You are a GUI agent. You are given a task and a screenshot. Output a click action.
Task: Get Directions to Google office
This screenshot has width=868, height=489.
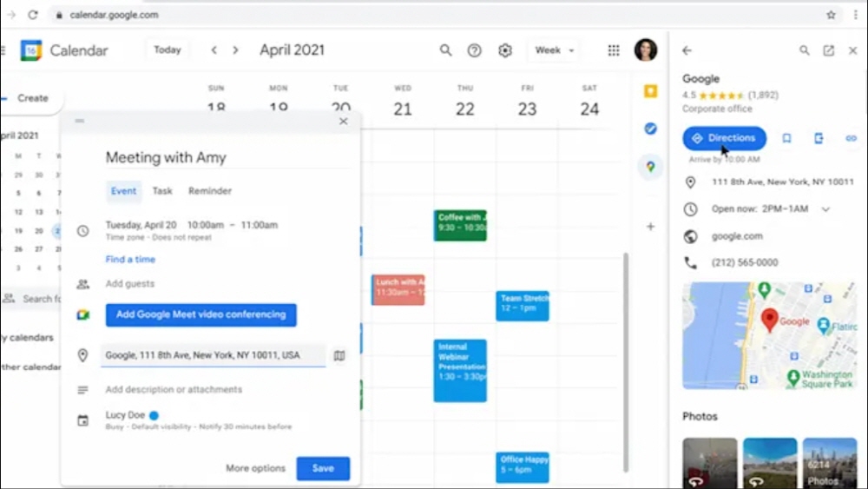[724, 138]
